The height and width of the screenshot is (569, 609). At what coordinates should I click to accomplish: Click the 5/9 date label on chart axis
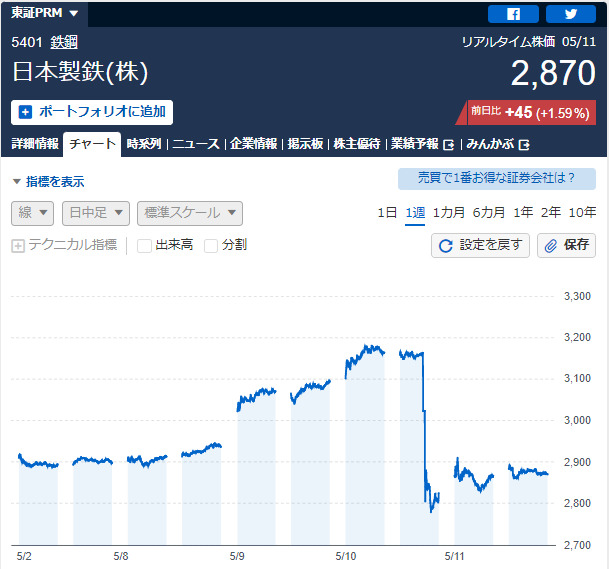point(237,556)
